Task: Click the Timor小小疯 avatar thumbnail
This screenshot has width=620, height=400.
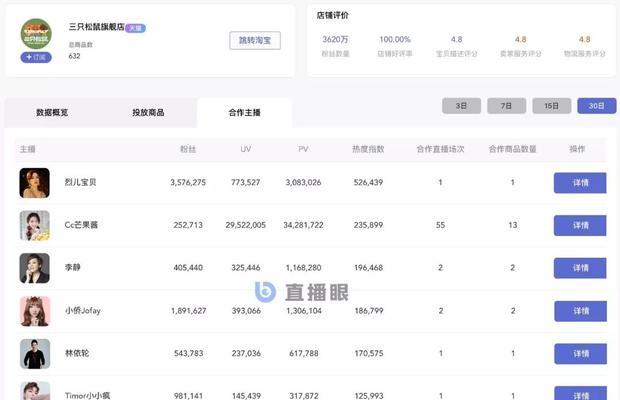Action: pyautogui.click(x=35, y=391)
